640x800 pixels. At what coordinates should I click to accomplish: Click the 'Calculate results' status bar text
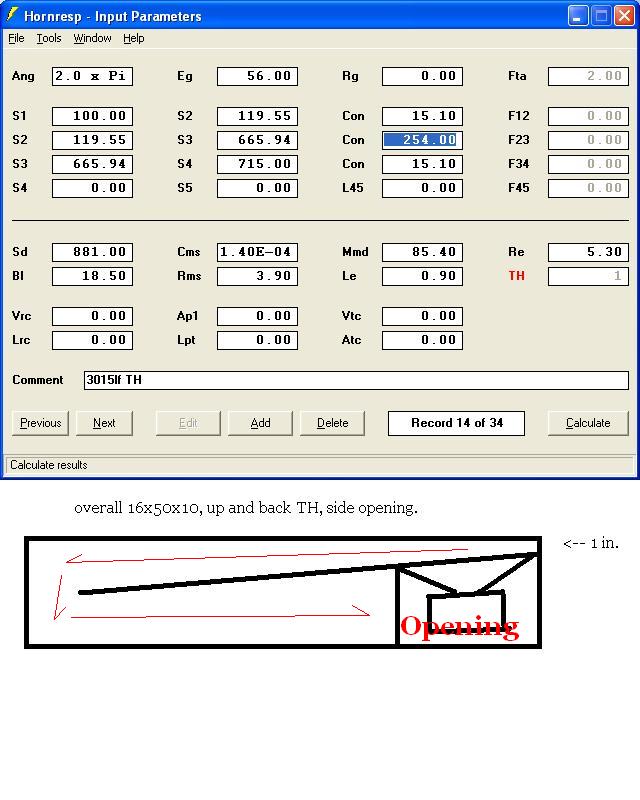[x=49, y=465]
